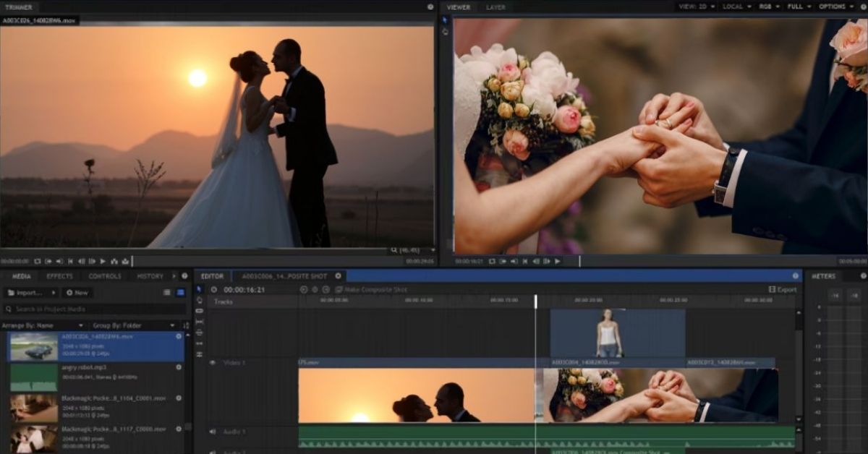The height and width of the screenshot is (454, 868).
Task: Click the Import… button in Media panel
Action: [x=30, y=293]
